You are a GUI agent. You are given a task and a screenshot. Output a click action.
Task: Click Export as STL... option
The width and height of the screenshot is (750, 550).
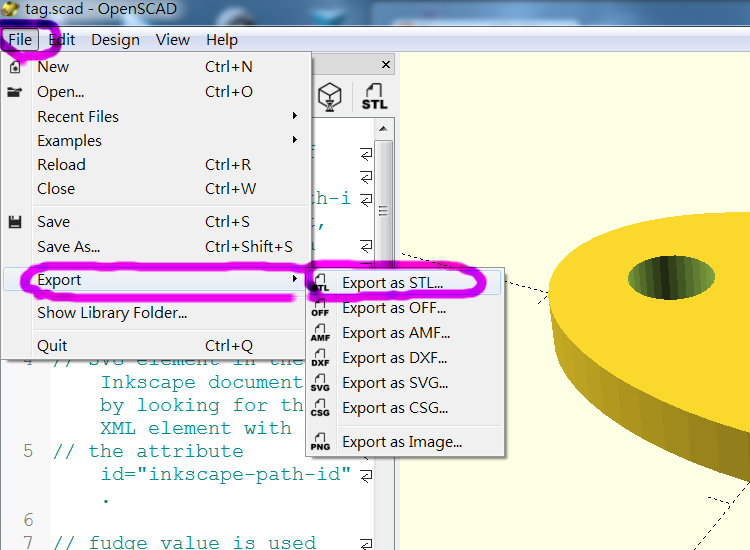click(405, 283)
